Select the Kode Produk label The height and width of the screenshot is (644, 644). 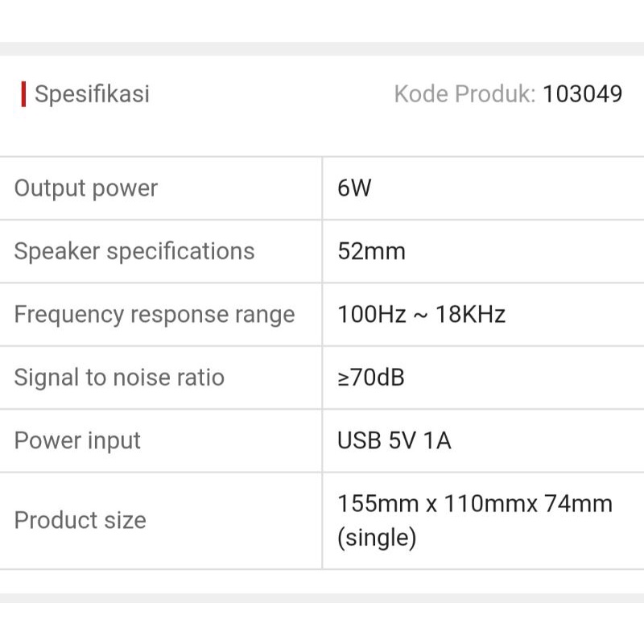(x=464, y=94)
